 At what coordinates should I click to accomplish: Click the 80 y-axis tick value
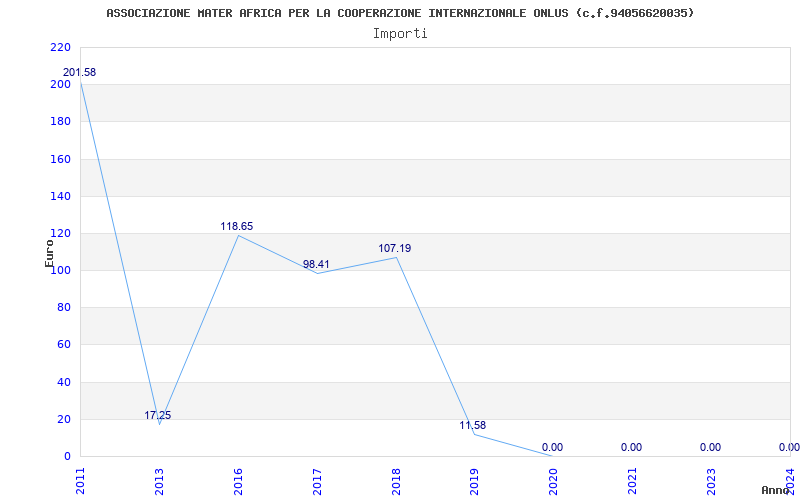pos(63,308)
